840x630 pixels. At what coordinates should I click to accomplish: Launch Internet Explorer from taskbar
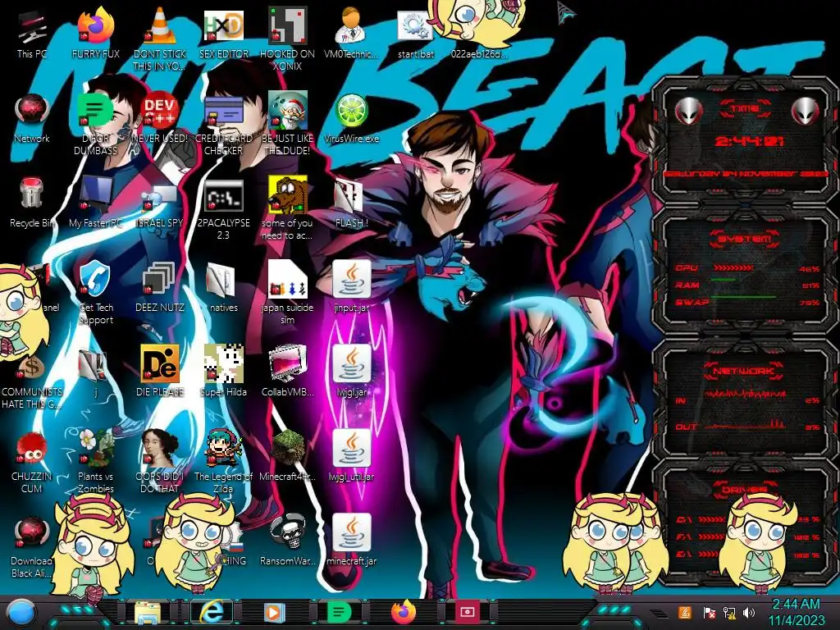[x=211, y=612]
